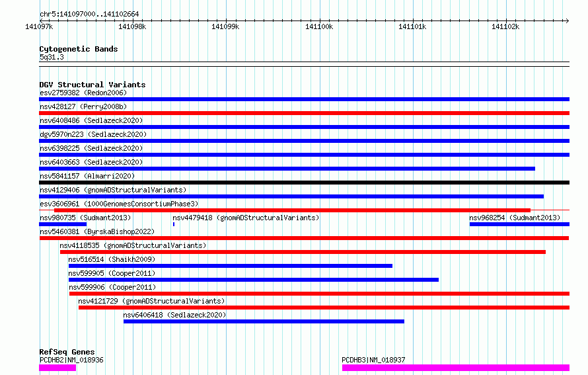The height and width of the screenshot is (375, 588).
Task: Click the red bar under nsv4121729
Action: (324, 308)
